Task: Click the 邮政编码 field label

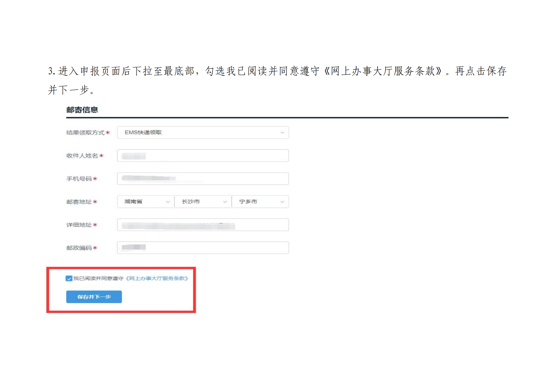Action: click(x=79, y=248)
